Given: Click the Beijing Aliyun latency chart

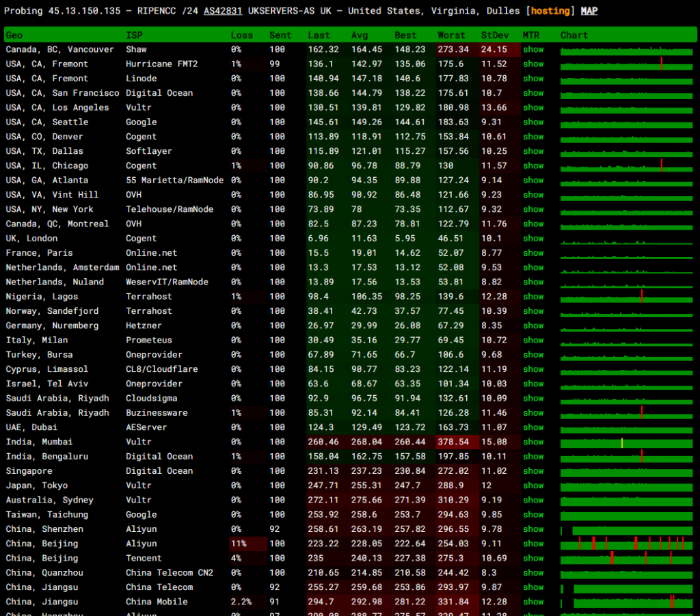Looking at the screenshot, I should tap(626, 544).
